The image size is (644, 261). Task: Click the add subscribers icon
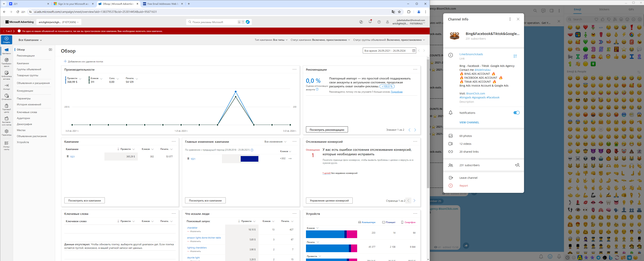pos(517,165)
